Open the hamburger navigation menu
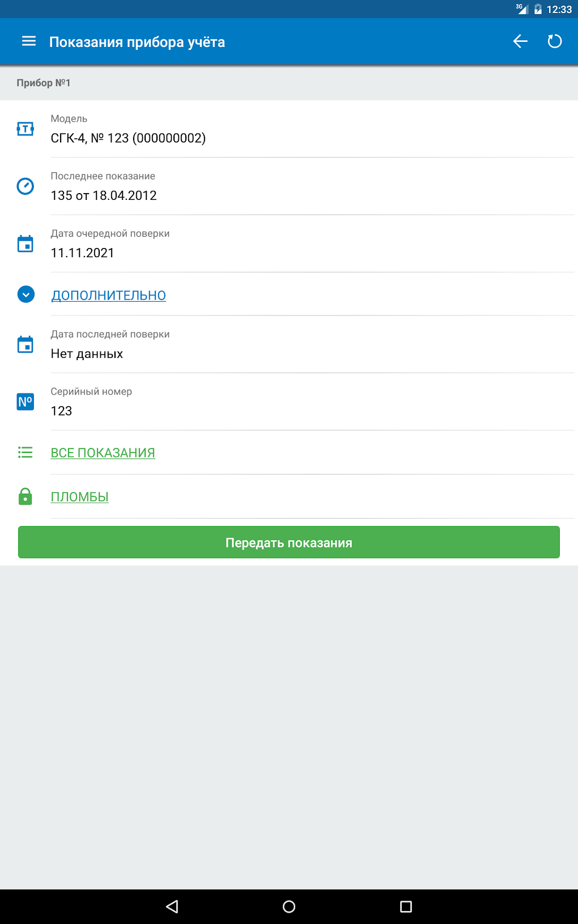This screenshot has height=924, width=578. click(29, 41)
